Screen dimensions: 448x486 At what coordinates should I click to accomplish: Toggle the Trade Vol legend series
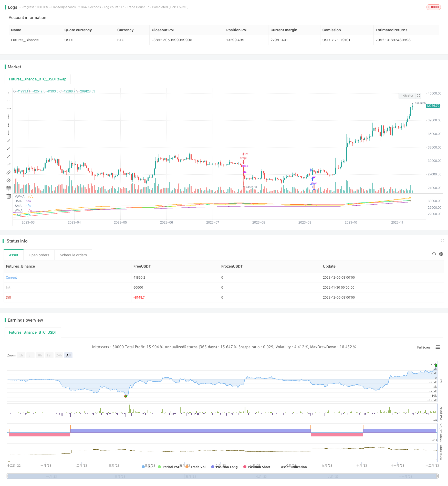coord(195,467)
